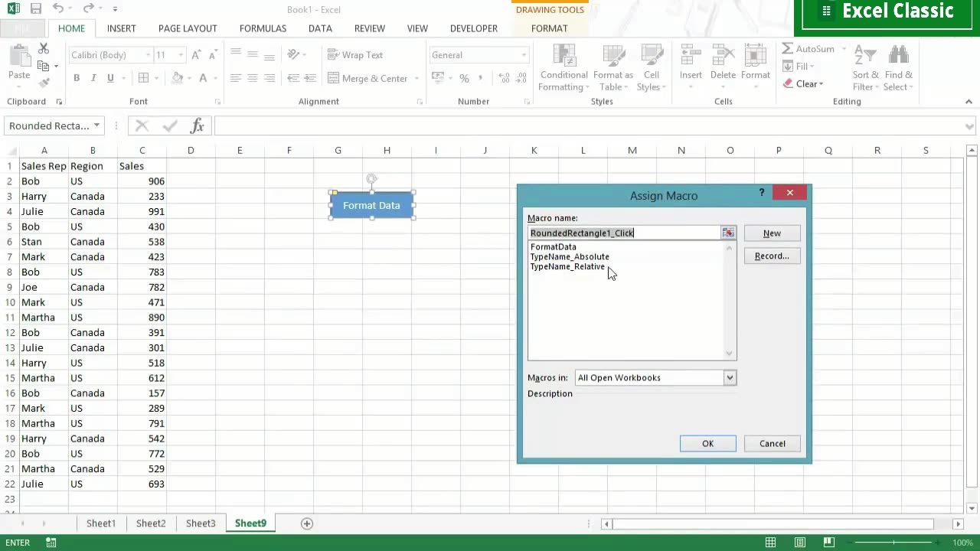Open the Borders icon in Font group

pos(143,78)
